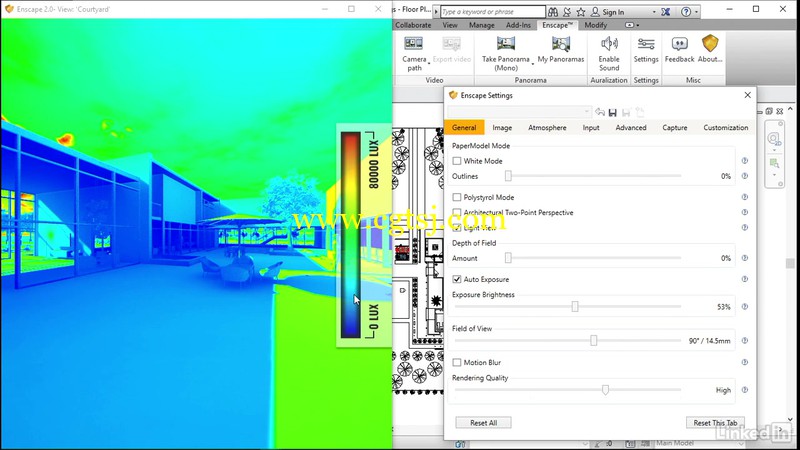This screenshot has width=800, height=450.
Task: Open the Favorites star icon
Action: point(581,12)
